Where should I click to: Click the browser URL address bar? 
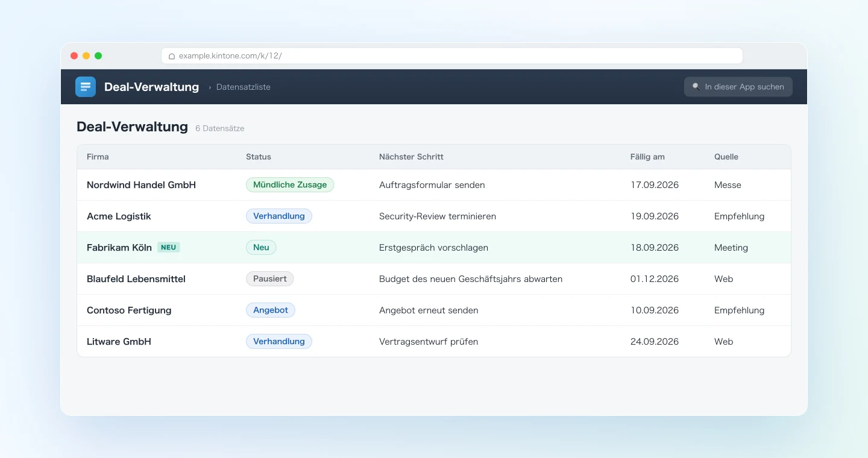(x=451, y=56)
